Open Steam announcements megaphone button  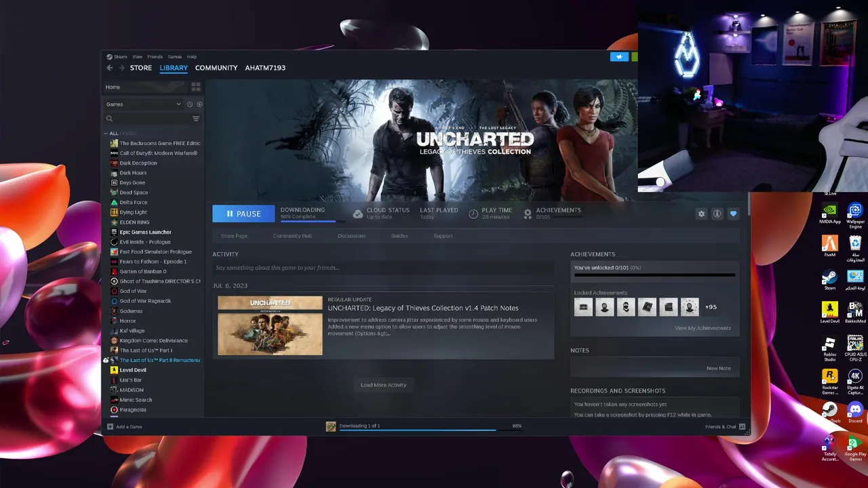tap(619, 57)
